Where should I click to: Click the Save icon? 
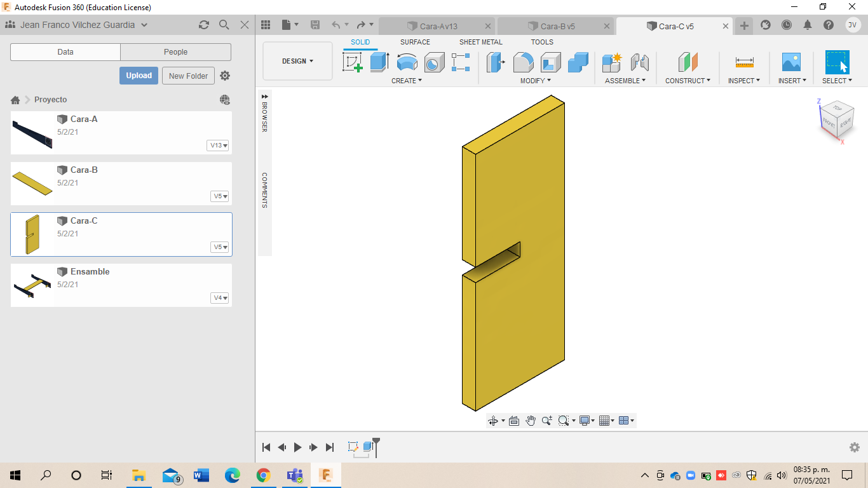[x=315, y=25]
